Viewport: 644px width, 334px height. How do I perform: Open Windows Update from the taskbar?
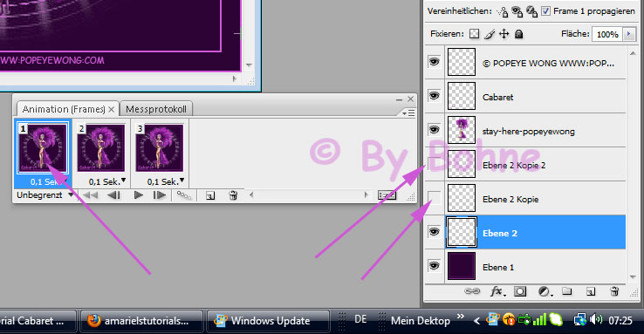coord(268,321)
